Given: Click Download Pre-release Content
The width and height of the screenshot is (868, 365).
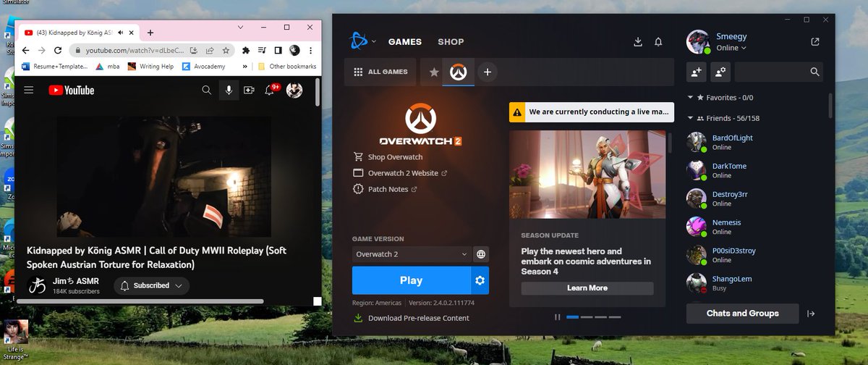Looking at the screenshot, I should (x=411, y=318).
